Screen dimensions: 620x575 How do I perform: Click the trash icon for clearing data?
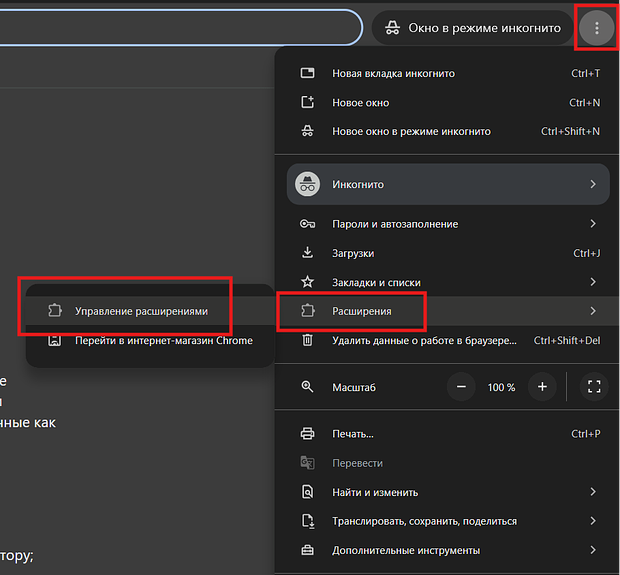click(x=307, y=340)
